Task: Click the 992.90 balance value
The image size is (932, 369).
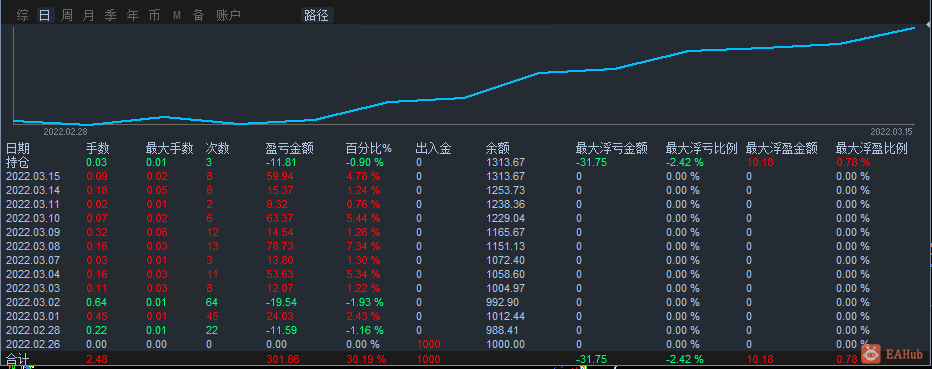Action: 503,302
